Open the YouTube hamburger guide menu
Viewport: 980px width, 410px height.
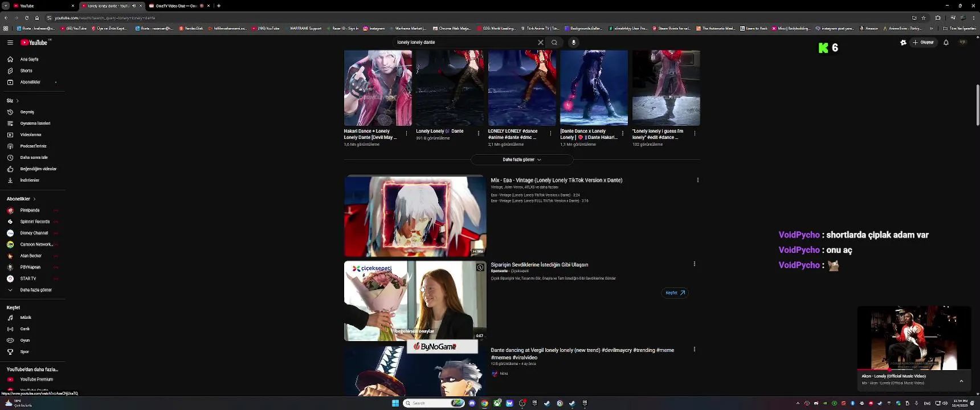pos(10,43)
